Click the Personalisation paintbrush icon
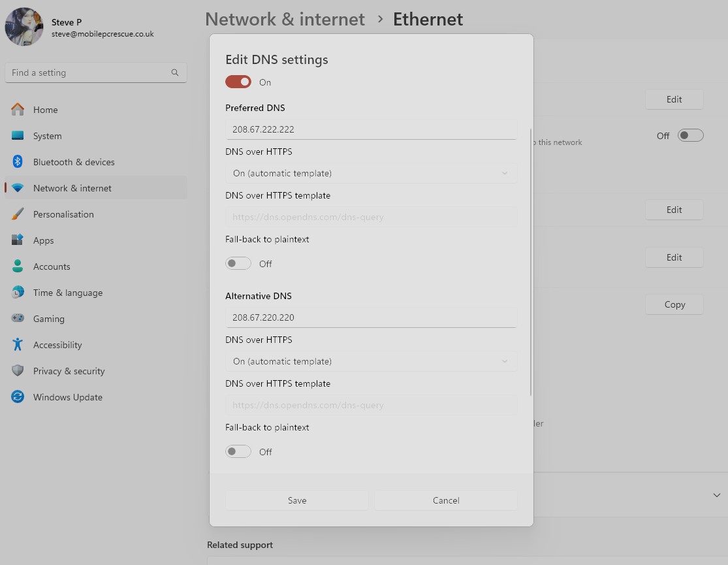Image resolution: width=728 pixels, height=565 pixels. coord(18,214)
